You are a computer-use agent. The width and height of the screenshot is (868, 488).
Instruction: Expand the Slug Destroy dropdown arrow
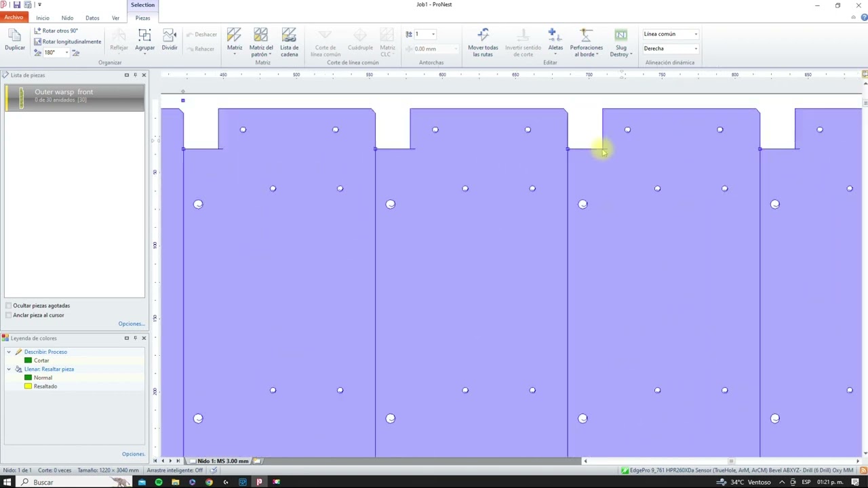point(631,54)
